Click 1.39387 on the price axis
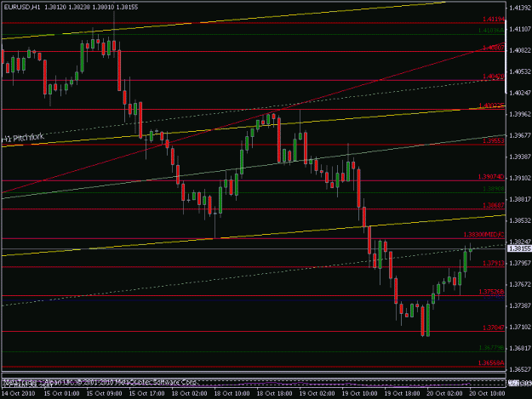Screen dimensions: 532x399 [520, 157]
